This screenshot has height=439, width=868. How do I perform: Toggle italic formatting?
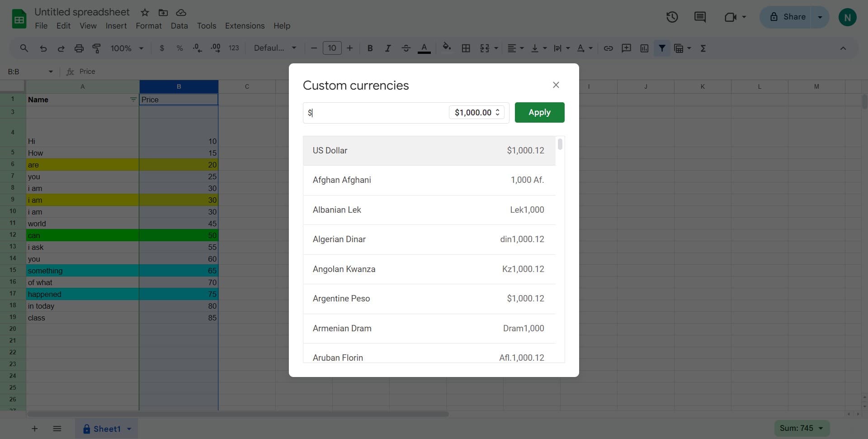point(387,48)
